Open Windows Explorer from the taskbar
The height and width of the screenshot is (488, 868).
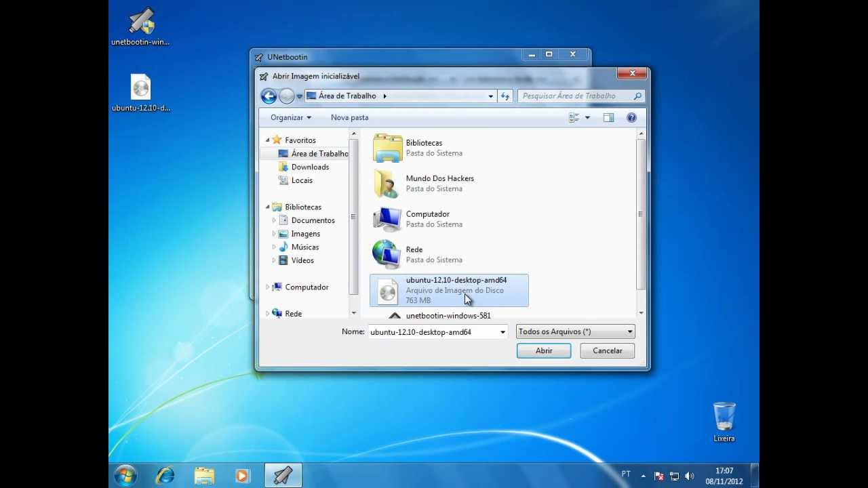coord(204,476)
